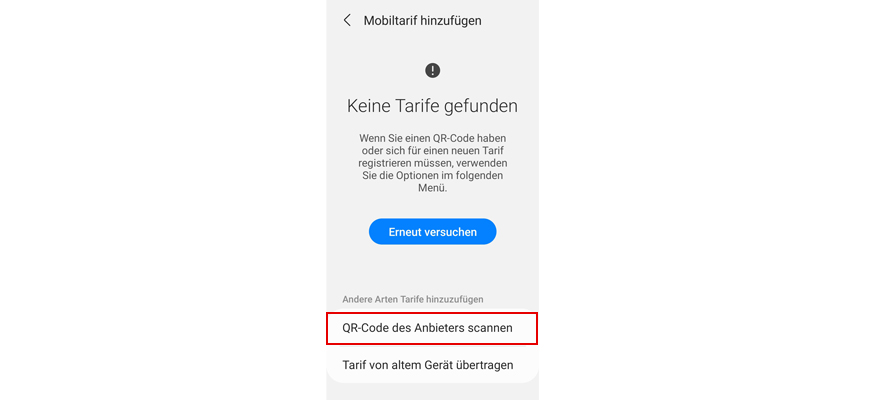Image resolution: width=879 pixels, height=400 pixels.
Task: Go back using the left chevron
Action: pyautogui.click(x=347, y=21)
